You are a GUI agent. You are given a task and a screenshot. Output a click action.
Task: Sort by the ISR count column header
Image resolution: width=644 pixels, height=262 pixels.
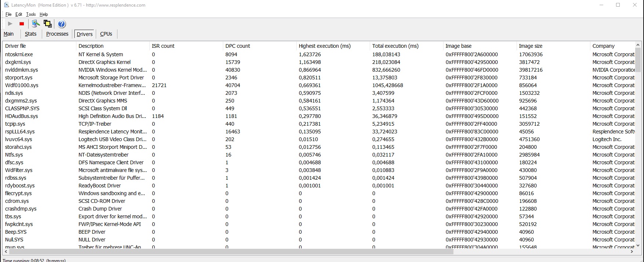point(186,46)
